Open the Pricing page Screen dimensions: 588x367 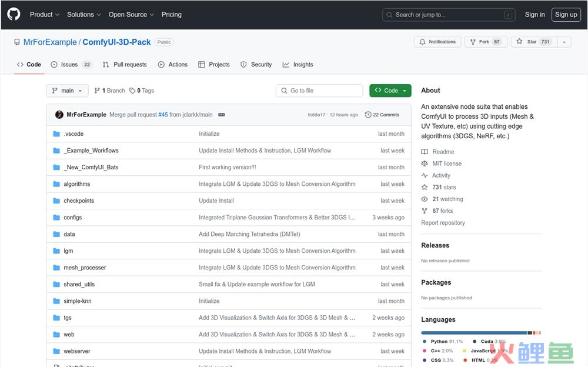click(171, 15)
